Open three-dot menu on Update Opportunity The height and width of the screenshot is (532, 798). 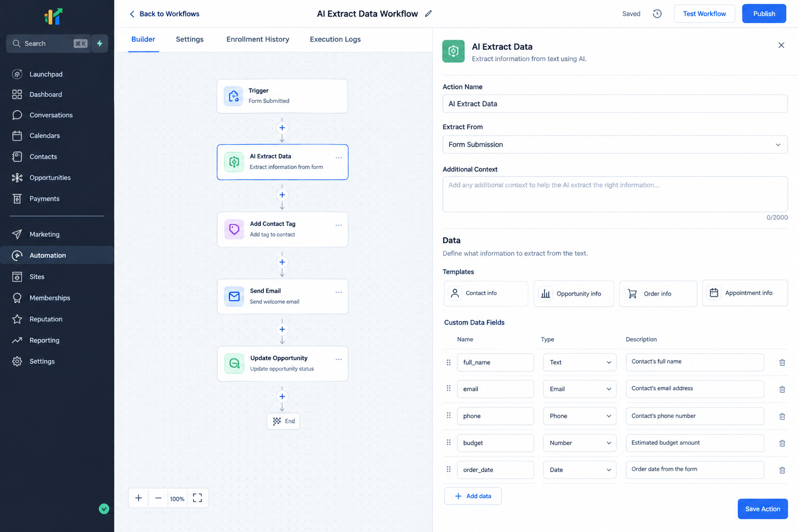[339, 359]
